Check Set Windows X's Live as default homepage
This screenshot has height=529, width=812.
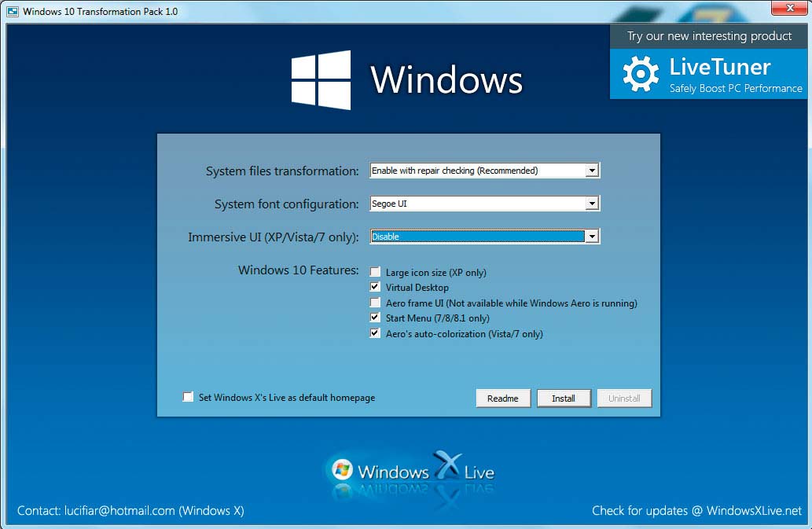(188, 397)
